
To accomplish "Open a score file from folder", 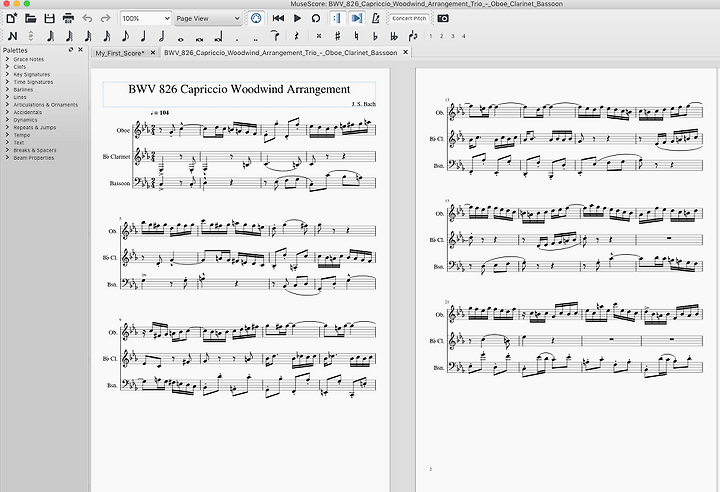I will coord(30,18).
